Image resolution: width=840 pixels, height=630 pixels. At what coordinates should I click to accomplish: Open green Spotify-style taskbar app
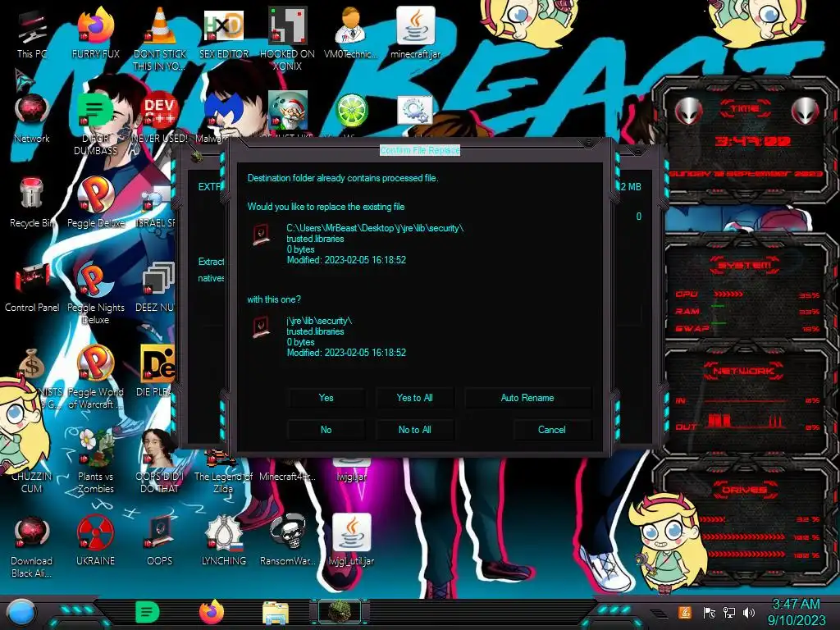148,612
